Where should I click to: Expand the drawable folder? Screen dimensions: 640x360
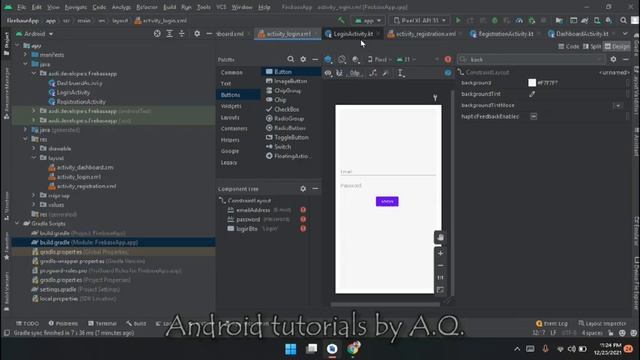(x=34, y=149)
